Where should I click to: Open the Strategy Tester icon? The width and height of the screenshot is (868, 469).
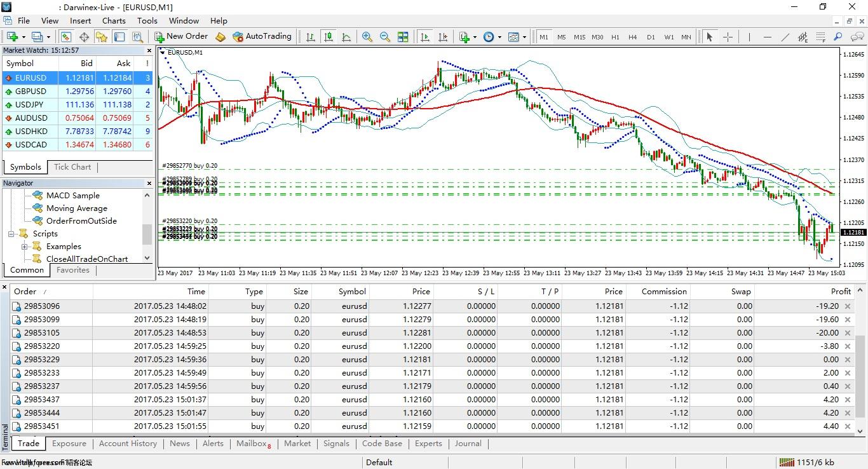(x=137, y=37)
